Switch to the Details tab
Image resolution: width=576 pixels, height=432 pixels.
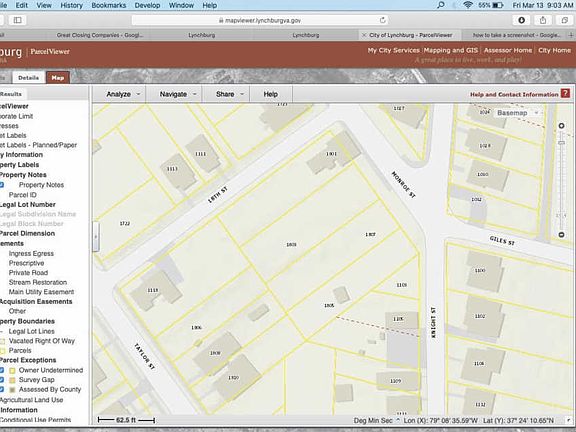[28, 78]
